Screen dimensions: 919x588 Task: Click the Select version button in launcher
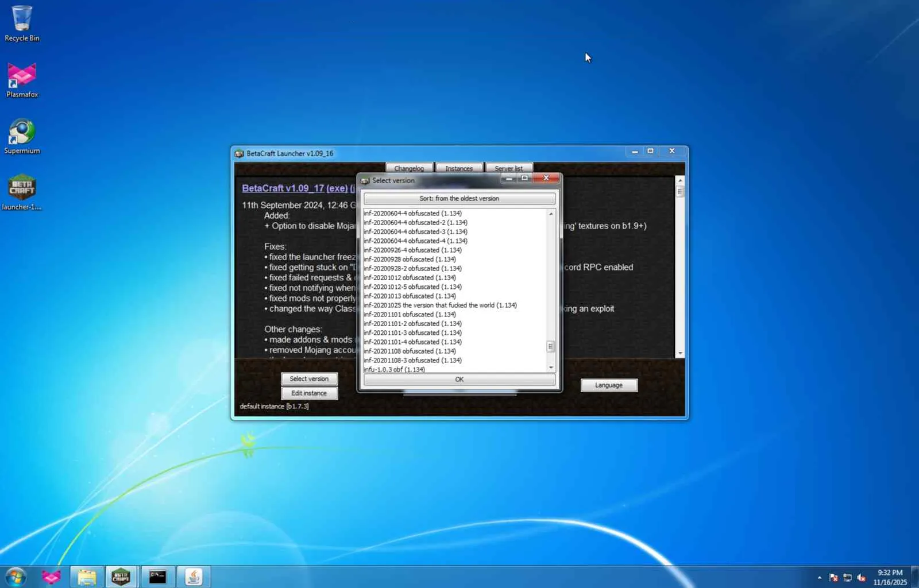310,379
